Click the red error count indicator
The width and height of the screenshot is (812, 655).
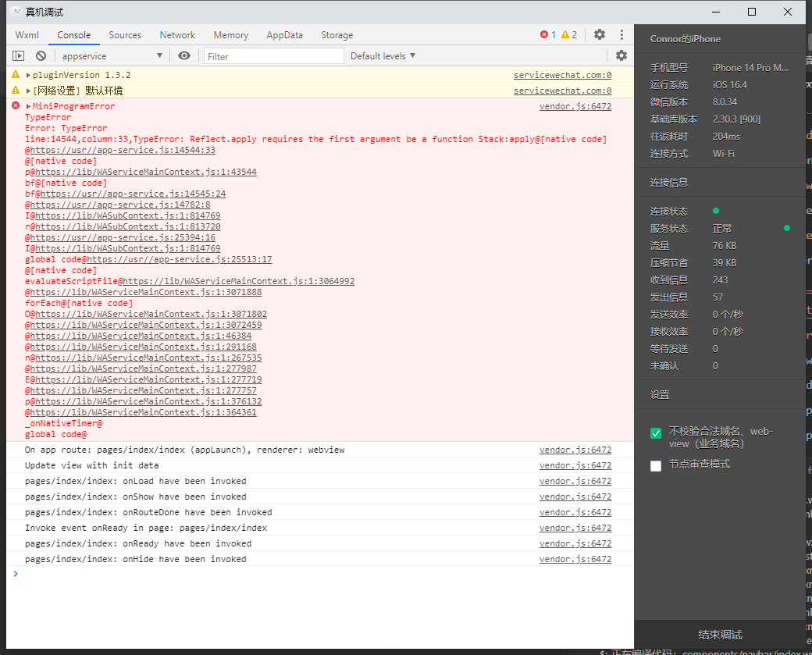(x=547, y=34)
